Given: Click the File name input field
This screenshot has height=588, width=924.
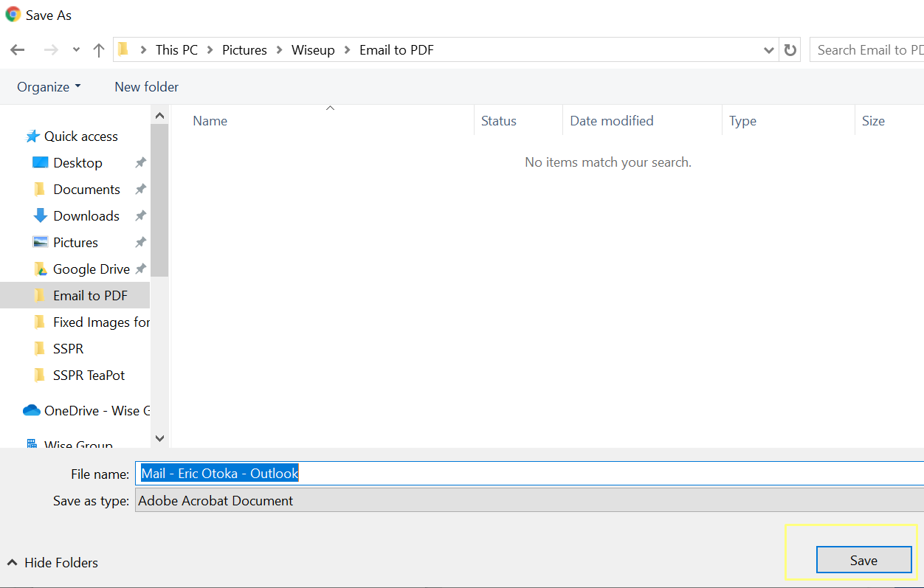Looking at the screenshot, I should (x=529, y=473).
